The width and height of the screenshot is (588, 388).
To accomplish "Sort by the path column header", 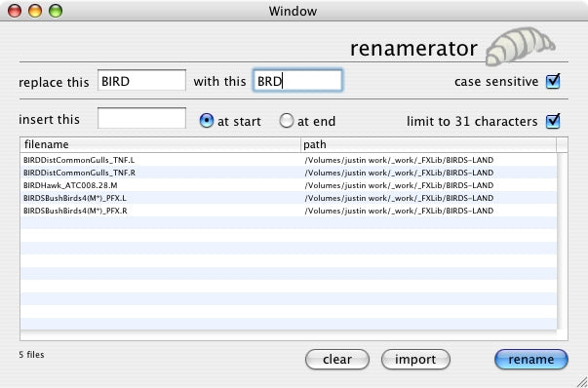I will 429,144.
